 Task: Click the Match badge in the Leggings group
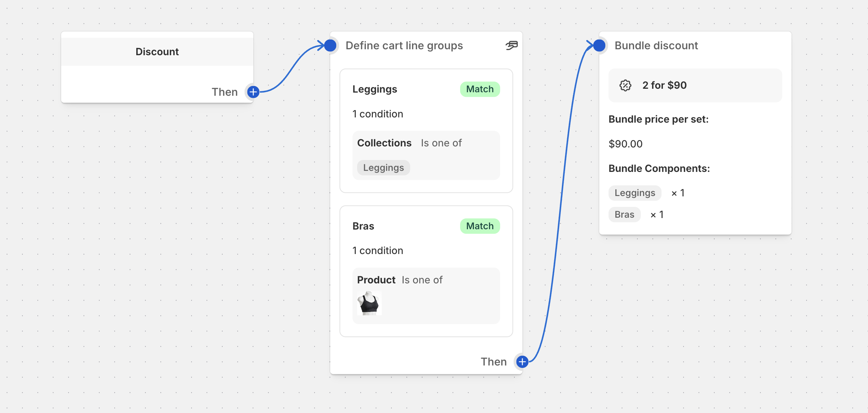pyautogui.click(x=480, y=89)
